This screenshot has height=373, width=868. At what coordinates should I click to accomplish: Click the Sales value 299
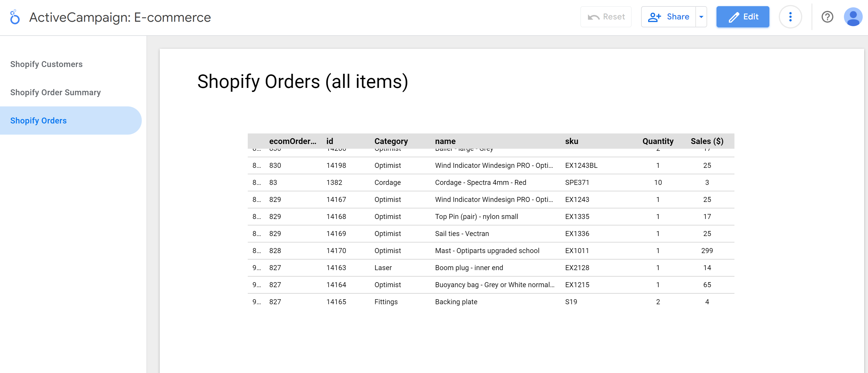pyautogui.click(x=707, y=251)
